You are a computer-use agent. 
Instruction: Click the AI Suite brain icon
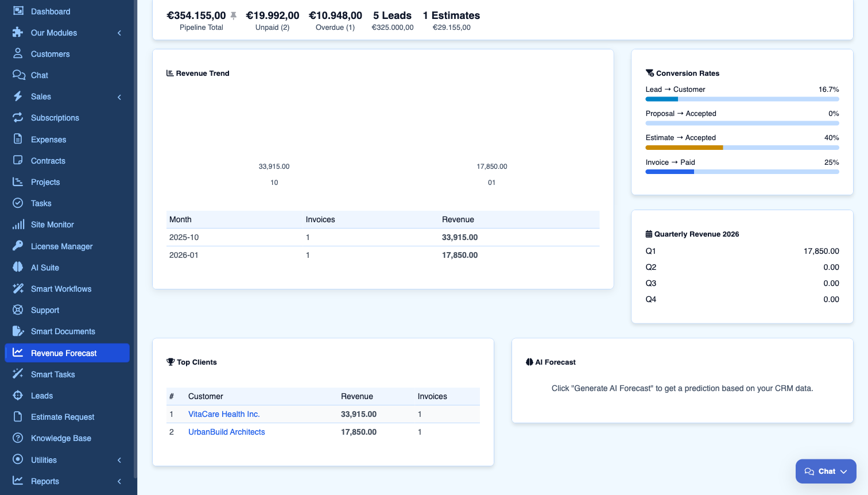pos(18,268)
